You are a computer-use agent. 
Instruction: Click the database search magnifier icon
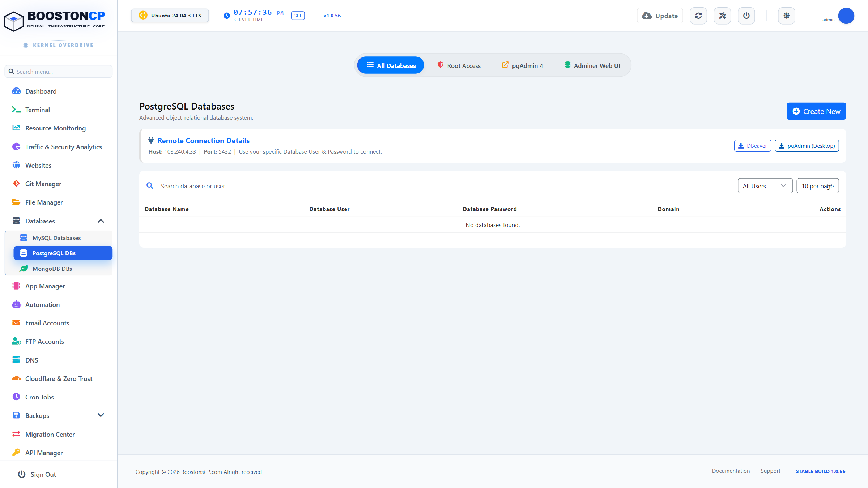150,186
